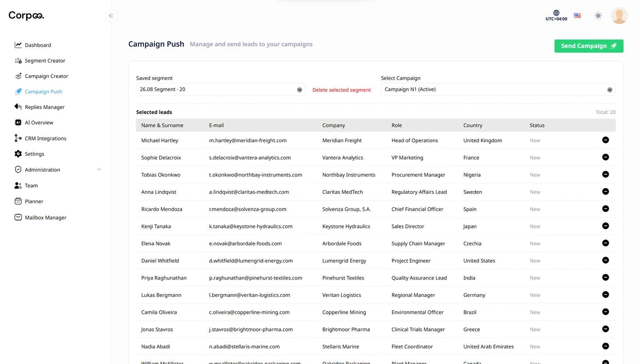
Task: Click the Corpoo logo
Action: coord(26,16)
